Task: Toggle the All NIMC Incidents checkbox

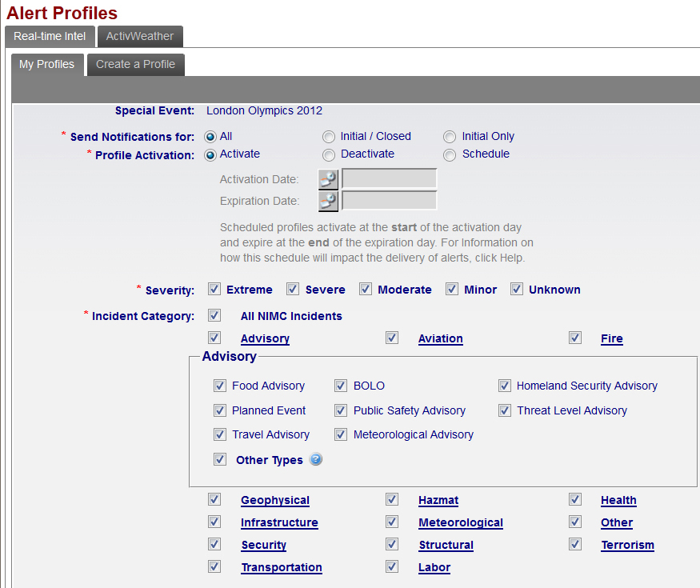Action: coord(214,316)
